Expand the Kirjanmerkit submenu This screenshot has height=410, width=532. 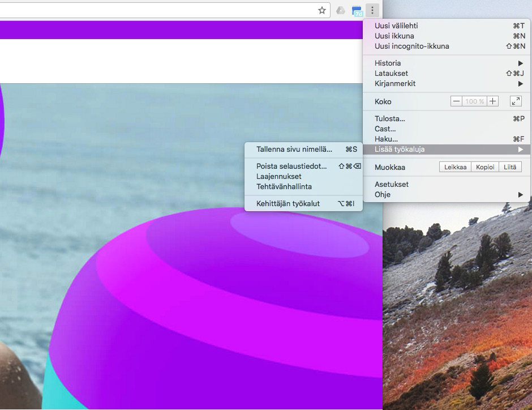(x=447, y=83)
